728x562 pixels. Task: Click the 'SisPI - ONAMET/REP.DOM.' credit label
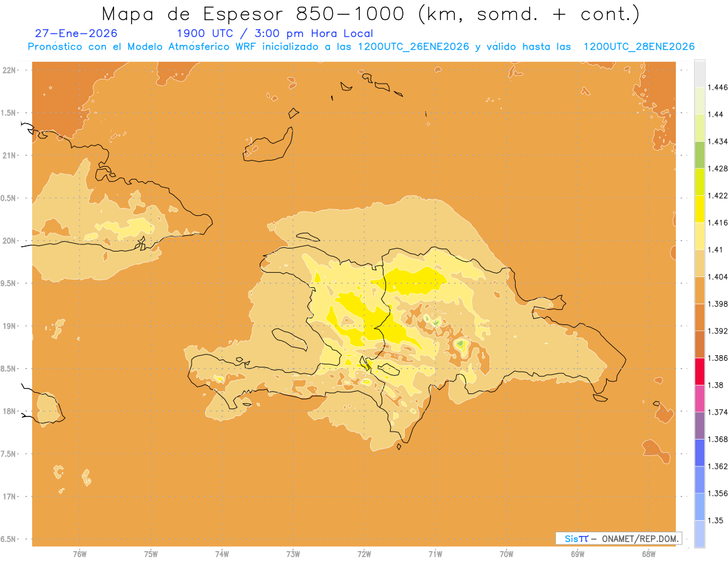click(618, 538)
